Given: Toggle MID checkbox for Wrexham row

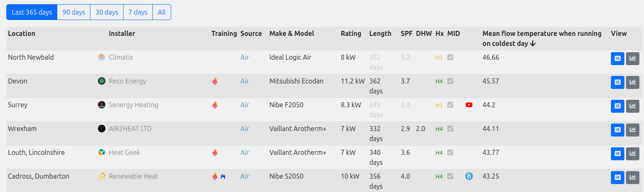Looking at the screenshot, I should 450,129.
